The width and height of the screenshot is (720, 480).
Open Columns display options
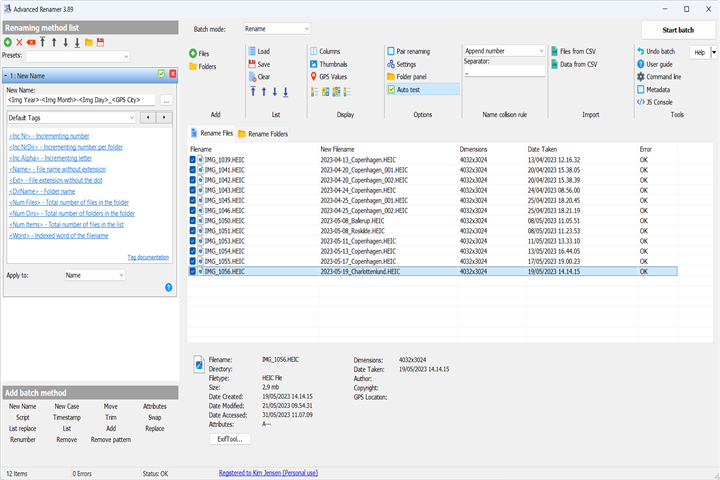325,51
